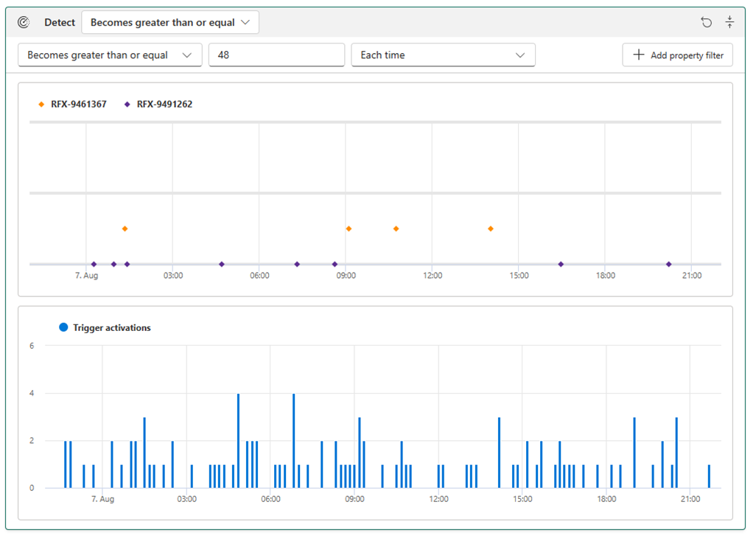Click the 7. Aug label on trigger chart axis

pos(102,499)
